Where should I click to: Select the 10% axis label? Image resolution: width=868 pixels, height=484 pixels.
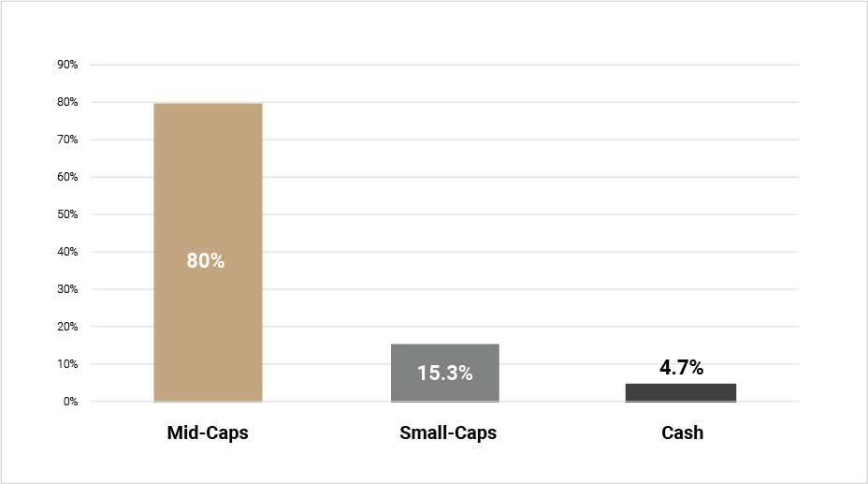point(67,364)
